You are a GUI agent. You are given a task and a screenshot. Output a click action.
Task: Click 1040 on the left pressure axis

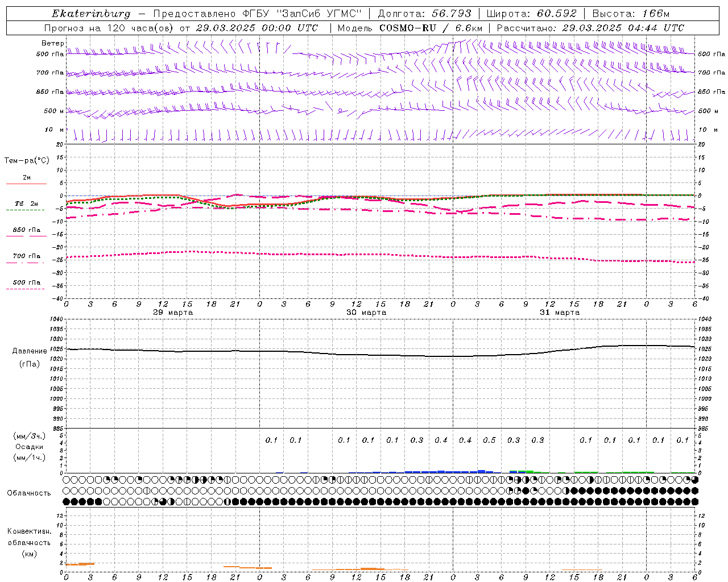pyautogui.click(x=56, y=319)
